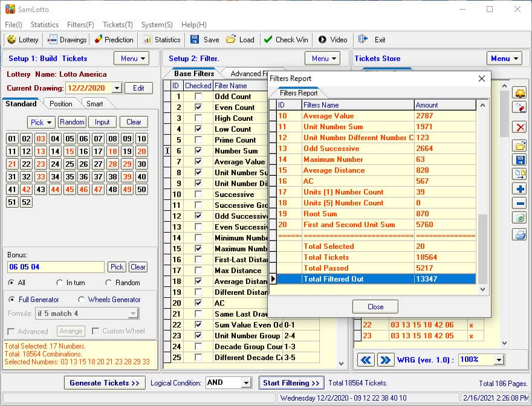Click the SamLotto app icon in title bar

[x=10, y=9]
